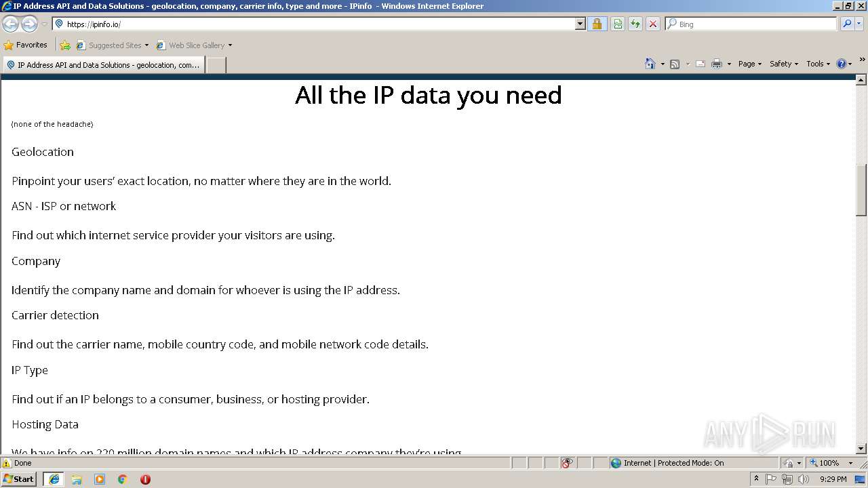Expand the Print options dropdown arrow

click(729, 64)
